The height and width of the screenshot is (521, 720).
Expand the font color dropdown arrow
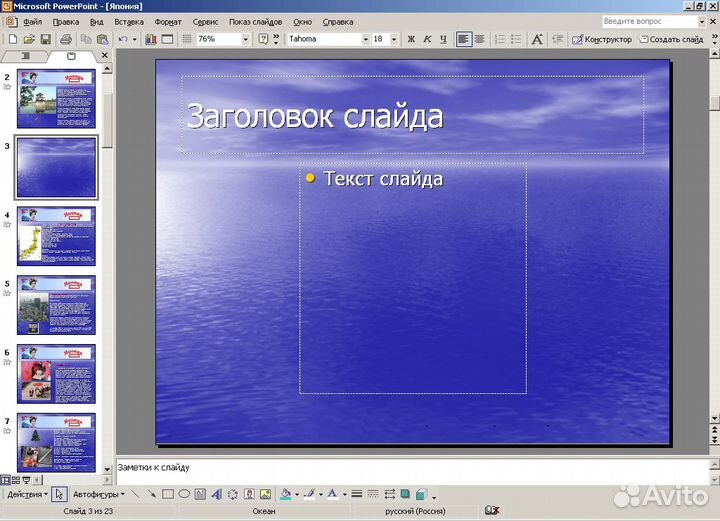344,494
